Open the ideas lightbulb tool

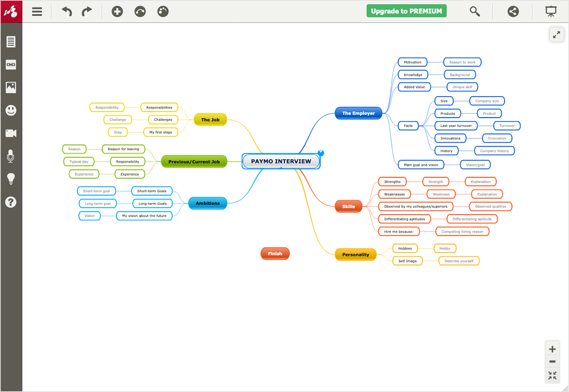(11, 179)
